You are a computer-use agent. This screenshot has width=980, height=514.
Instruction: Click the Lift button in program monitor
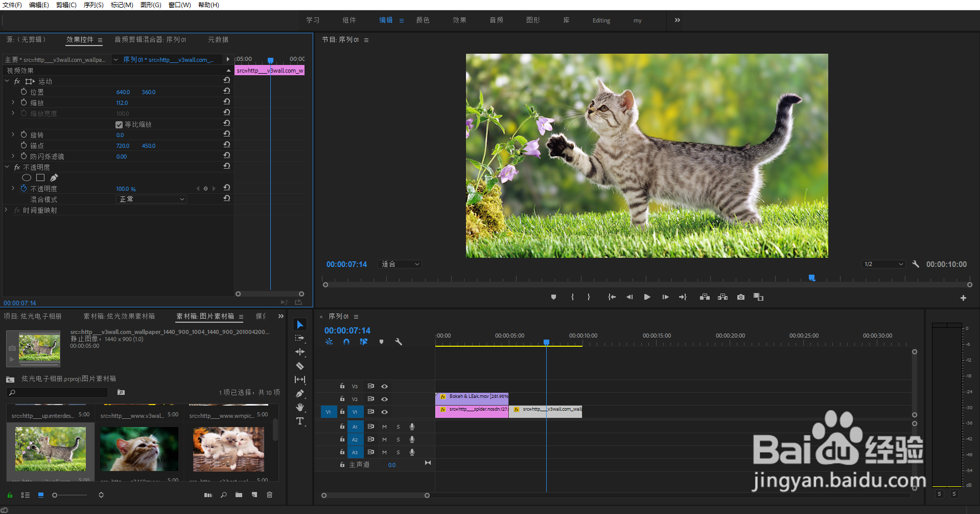coord(705,297)
